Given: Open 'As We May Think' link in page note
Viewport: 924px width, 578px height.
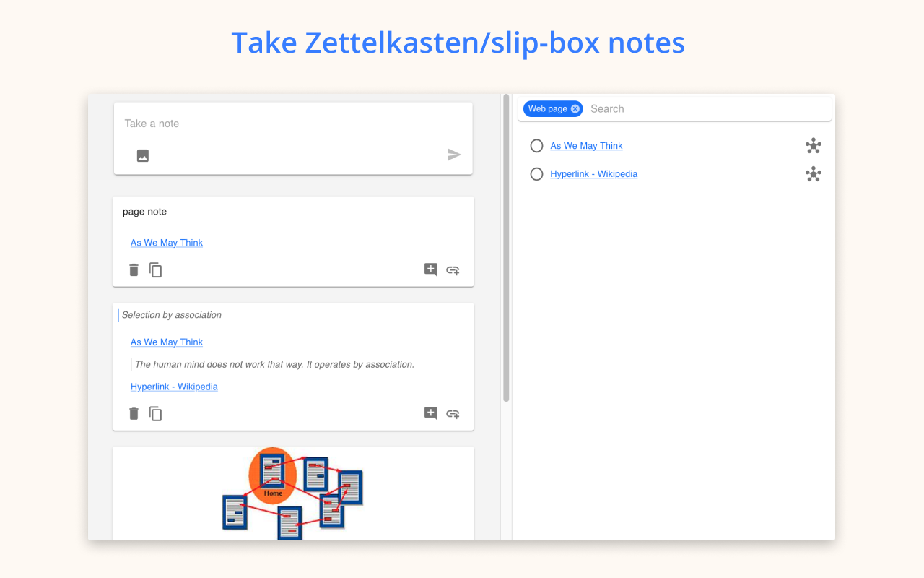Looking at the screenshot, I should (167, 243).
